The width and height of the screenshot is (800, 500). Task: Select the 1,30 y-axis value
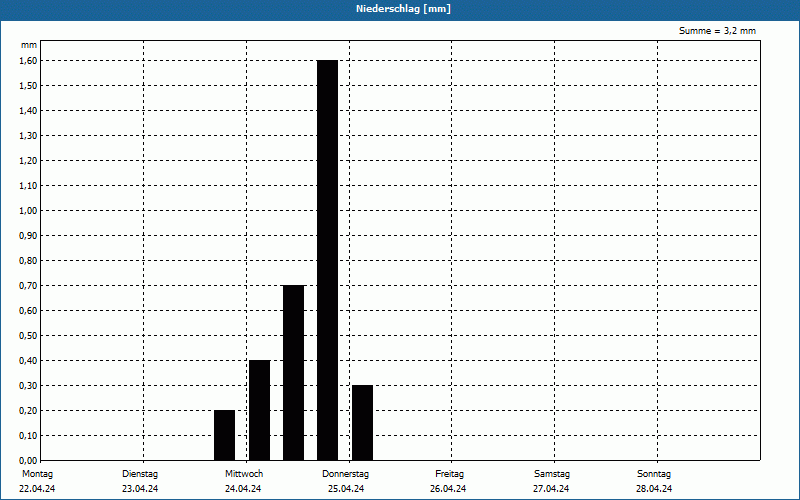pyautogui.click(x=28, y=135)
